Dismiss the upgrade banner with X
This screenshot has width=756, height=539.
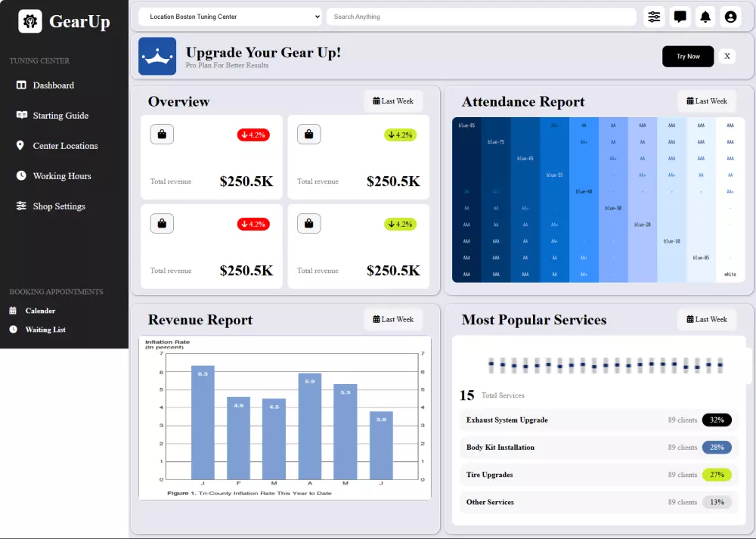point(727,57)
